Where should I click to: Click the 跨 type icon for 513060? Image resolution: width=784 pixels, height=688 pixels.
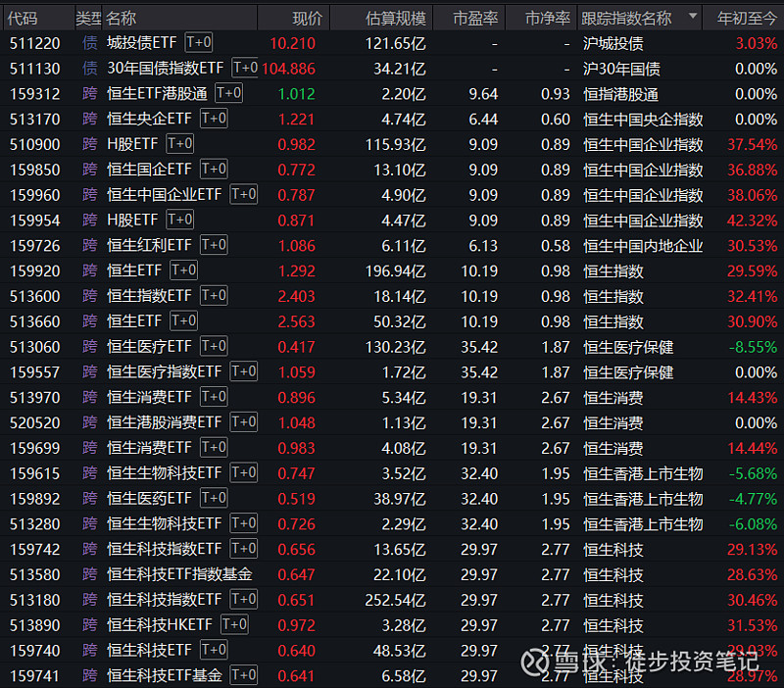90,347
